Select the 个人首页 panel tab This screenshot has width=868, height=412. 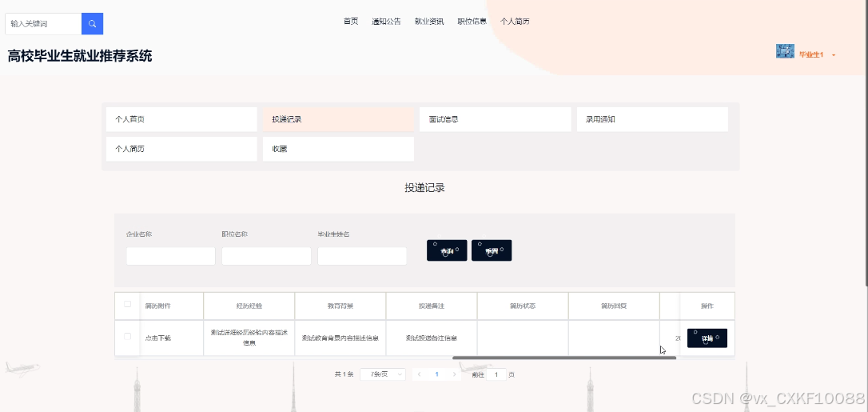181,119
